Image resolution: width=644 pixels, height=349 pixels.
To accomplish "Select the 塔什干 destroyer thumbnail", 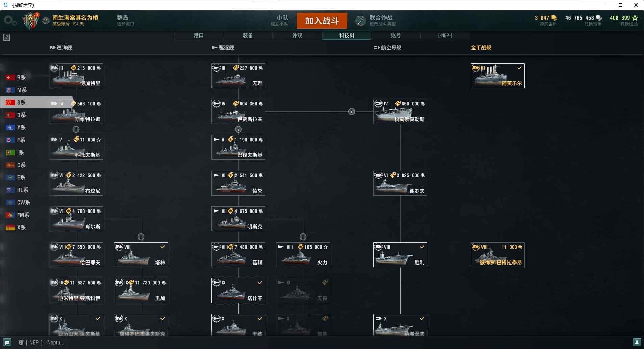I will [x=238, y=291].
